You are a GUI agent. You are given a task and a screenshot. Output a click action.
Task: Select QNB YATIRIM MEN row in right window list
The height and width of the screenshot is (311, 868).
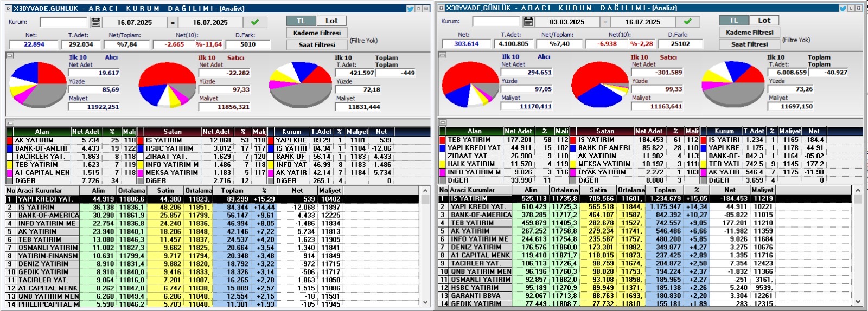coord(645,271)
